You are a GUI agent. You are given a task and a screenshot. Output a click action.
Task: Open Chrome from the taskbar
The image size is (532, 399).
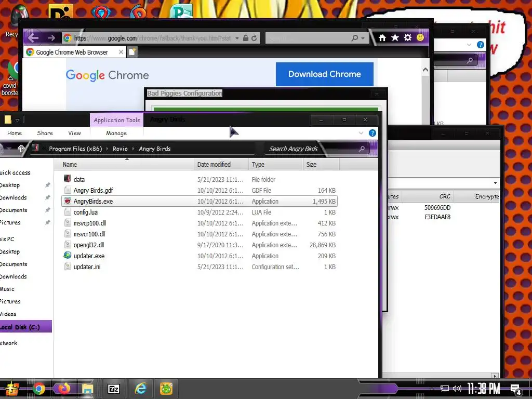pyautogui.click(x=38, y=389)
